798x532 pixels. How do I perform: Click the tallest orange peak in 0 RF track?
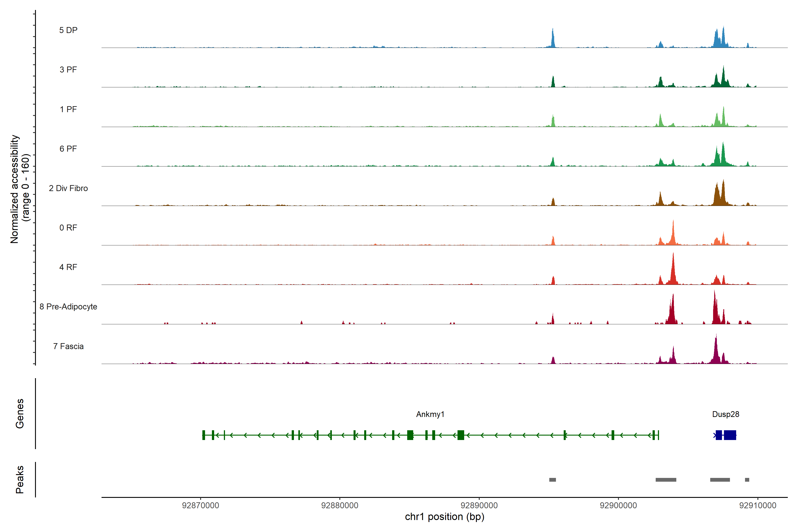pos(673,234)
